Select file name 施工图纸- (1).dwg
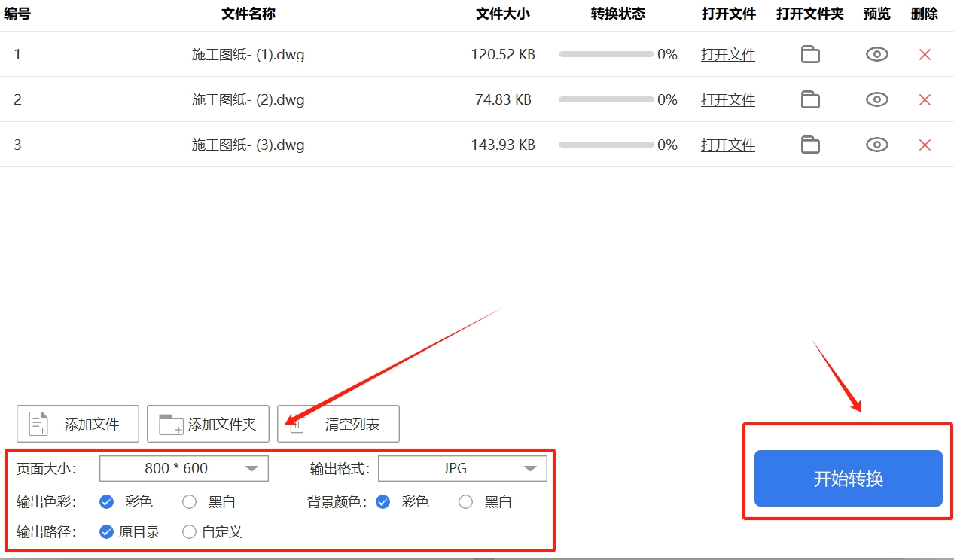This screenshot has width=954, height=560. [x=248, y=54]
